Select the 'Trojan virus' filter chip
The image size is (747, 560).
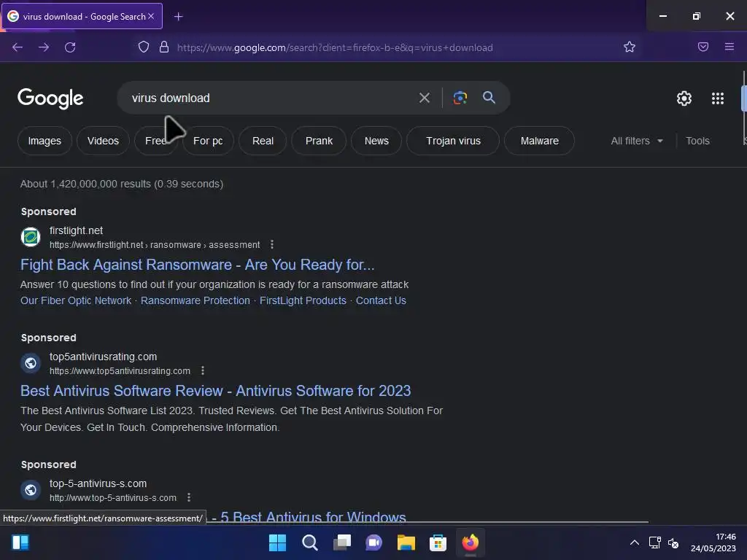[453, 141]
